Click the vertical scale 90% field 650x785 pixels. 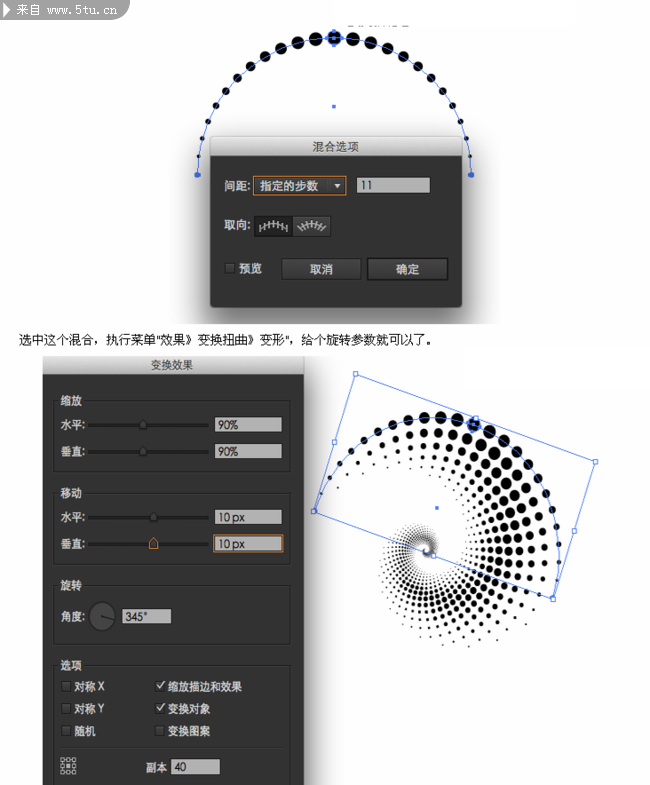[248, 451]
